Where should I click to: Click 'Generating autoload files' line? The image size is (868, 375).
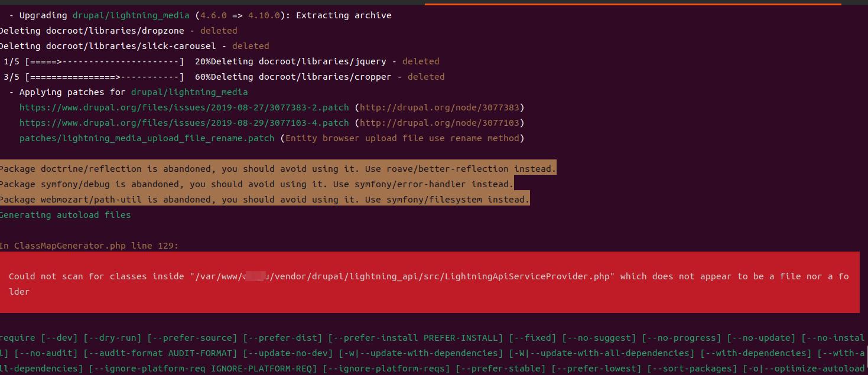pos(65,215)
